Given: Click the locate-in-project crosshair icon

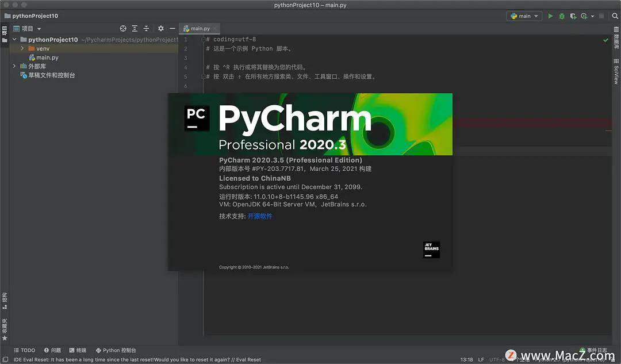Looking at the screenshot, I should [122, 28].
